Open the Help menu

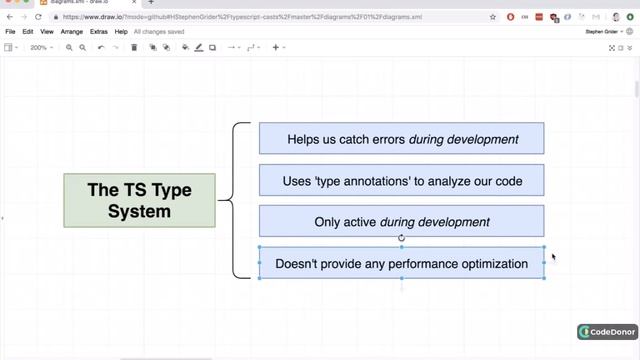click(121, 31)
